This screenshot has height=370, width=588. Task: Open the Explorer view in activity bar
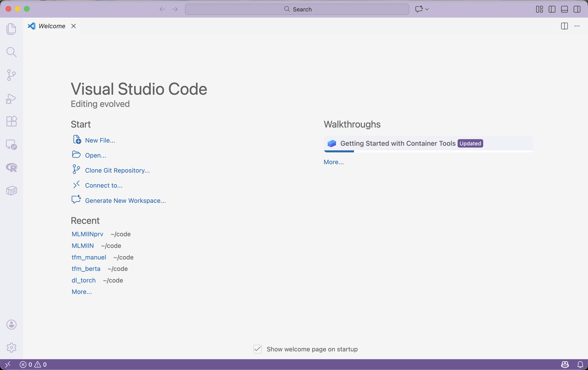(x=11, y=29)
